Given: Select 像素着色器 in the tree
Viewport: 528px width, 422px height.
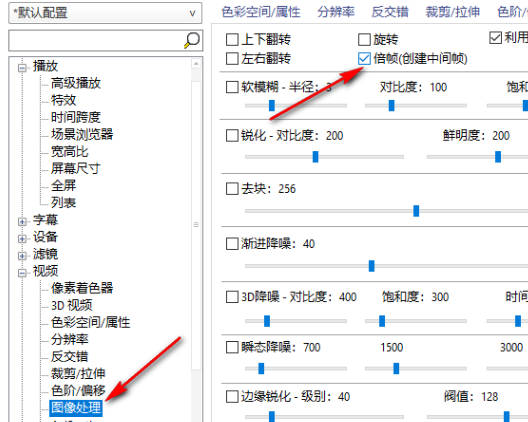Looking at the screenshot, I should coord(82,288).
